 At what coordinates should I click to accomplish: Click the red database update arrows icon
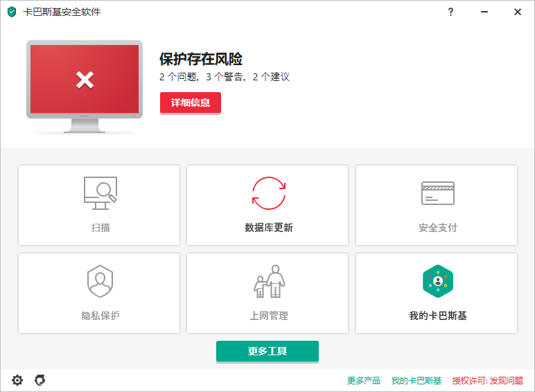pyautogui.click(x=269, y=193)
